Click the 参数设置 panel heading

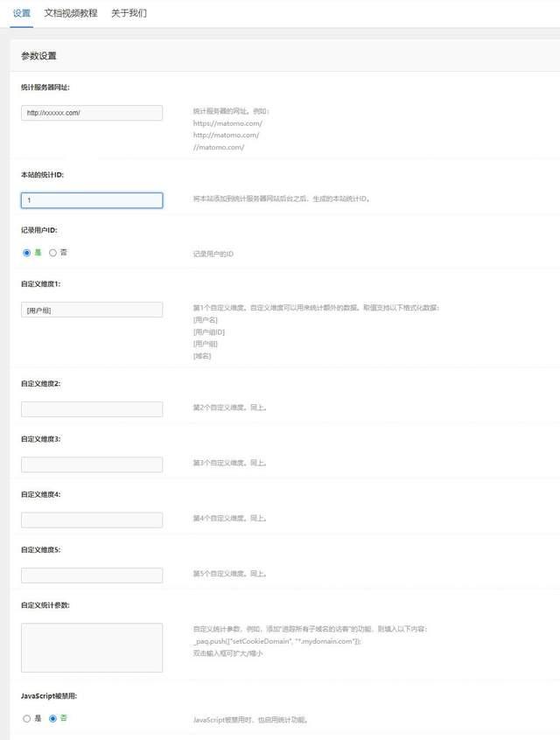38,56
